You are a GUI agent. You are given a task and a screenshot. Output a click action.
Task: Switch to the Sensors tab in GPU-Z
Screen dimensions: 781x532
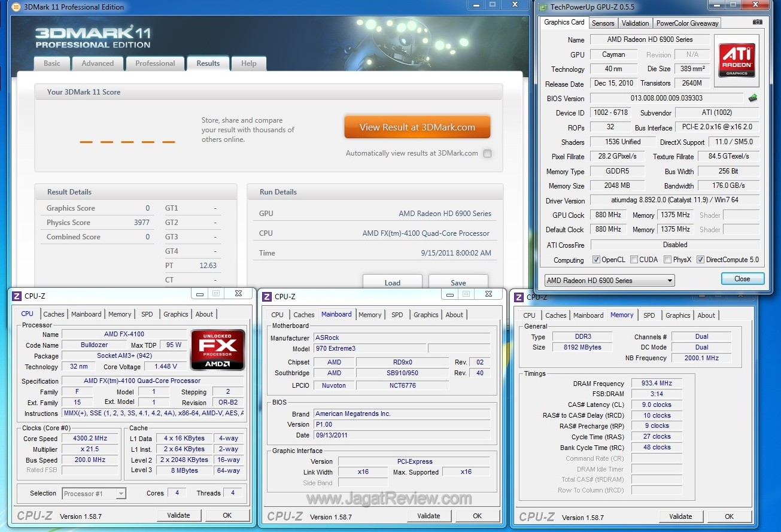click(x=603, y=23)
